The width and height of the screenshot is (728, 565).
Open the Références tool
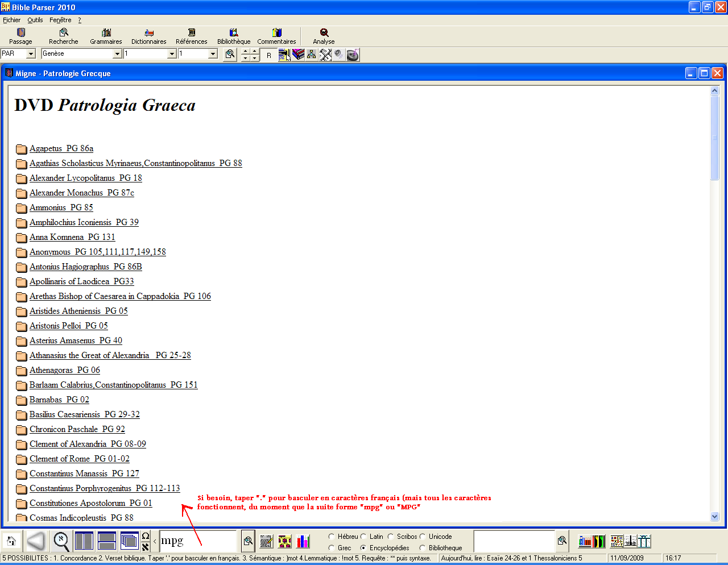pyautogui.click(x=192, y=36)
